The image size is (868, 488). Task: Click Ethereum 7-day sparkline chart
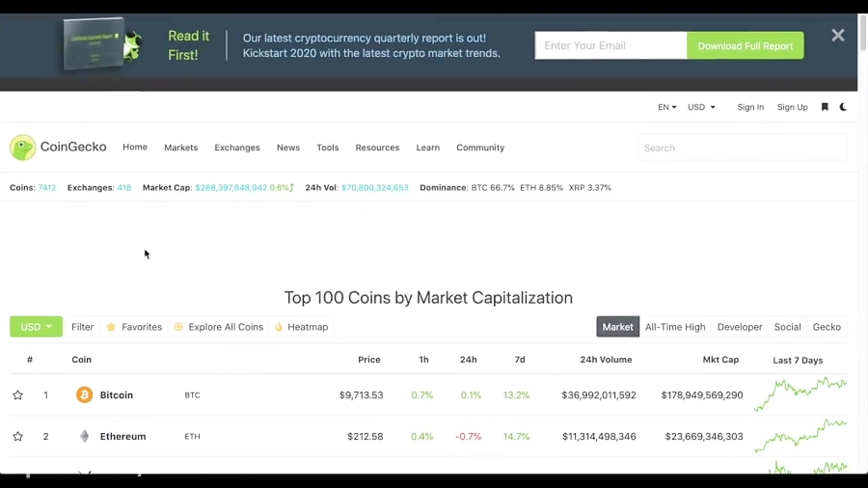point(800,435)
